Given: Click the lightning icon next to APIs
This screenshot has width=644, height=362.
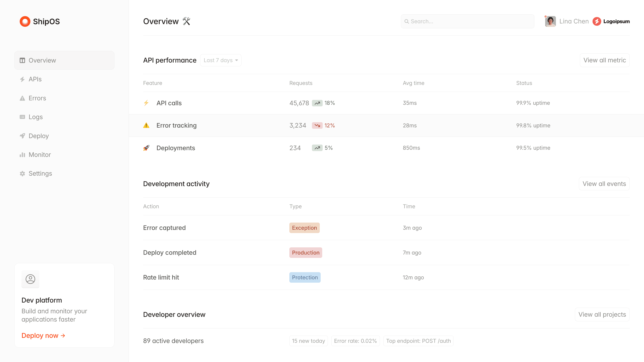Looking at the screenshot, I should [x=22, y=79].
